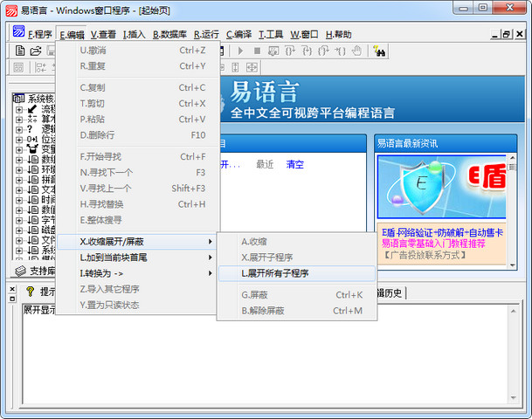Click E盾-网络验证+防破解+自动售卡 link

(x=442, y=232)
